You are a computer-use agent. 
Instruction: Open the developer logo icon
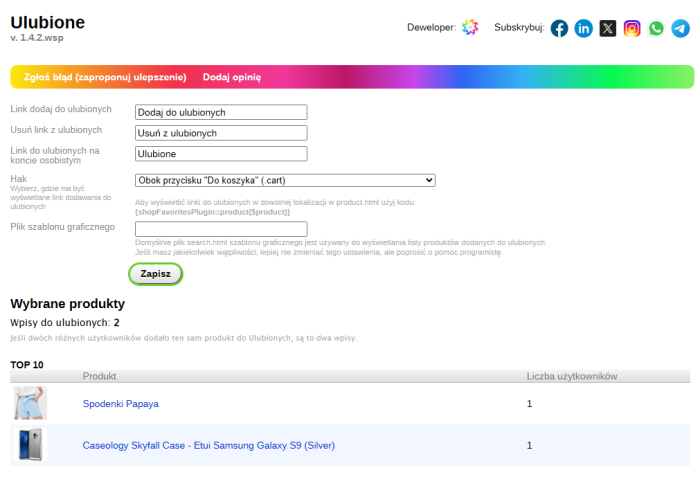pos(470,28)
